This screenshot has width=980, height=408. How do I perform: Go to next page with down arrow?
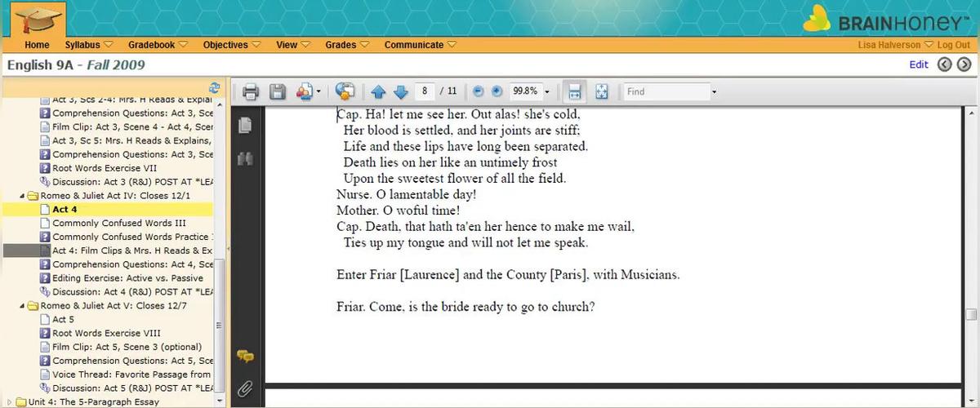click(400, 91)
